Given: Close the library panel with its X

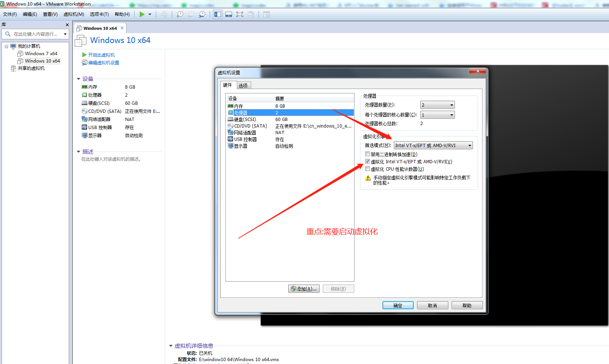Looking at the screenshot, I should pyautogui.click(x=67, y=25).
